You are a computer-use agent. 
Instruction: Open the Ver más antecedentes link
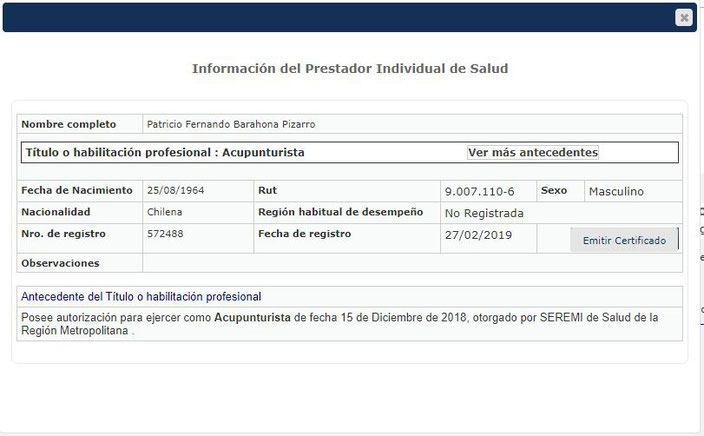click(x=532, y=153)
